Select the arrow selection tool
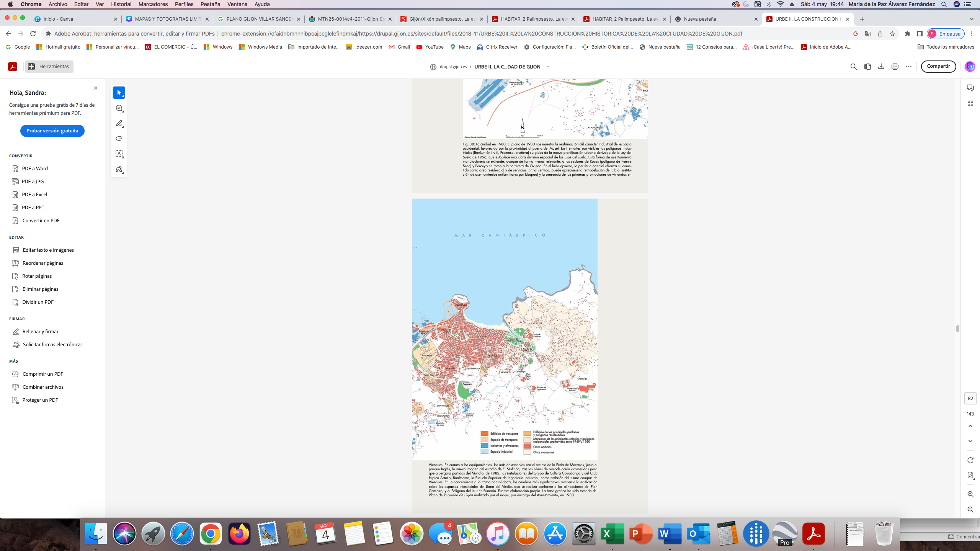 coord(119,93)
